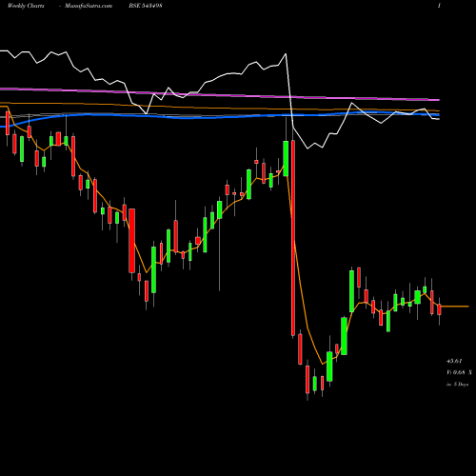Image resolution: width=476 pixels, height=476 pixels.
Task: Click the '45.61' last price value
Action: pyautogui.click(x=454, y=361)
